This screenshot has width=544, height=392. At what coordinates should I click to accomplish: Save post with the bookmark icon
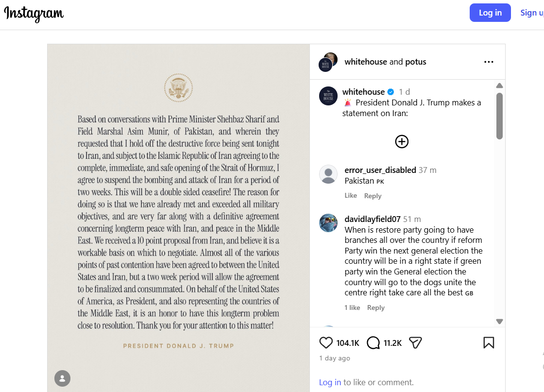click(489, 343)
